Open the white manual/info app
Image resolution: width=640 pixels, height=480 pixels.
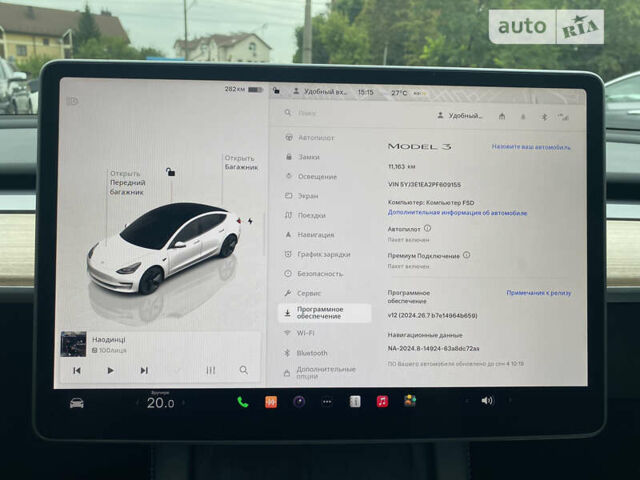[355, 401]
